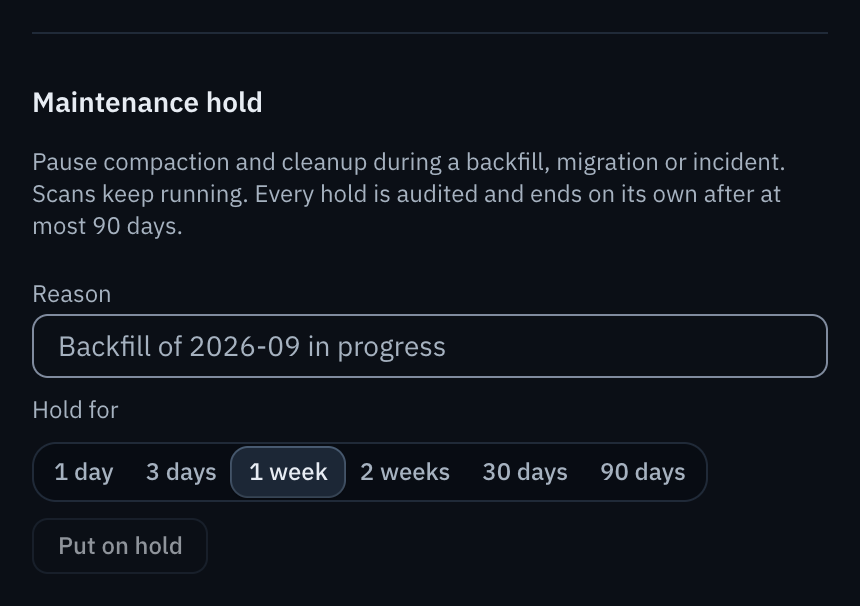Pick the shortest hold duration segment

click(84, 472)
